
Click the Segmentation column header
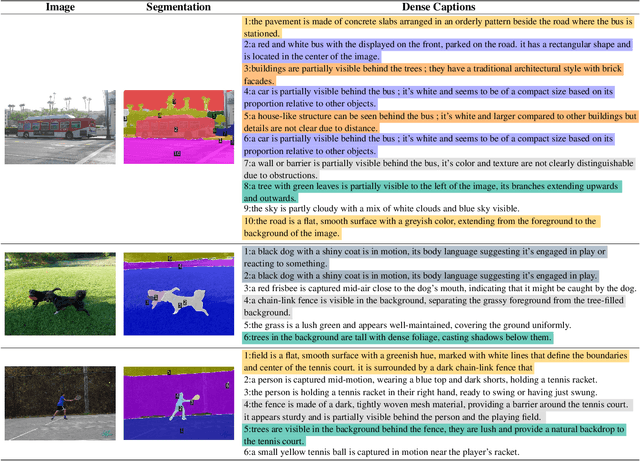pos(178,7)
